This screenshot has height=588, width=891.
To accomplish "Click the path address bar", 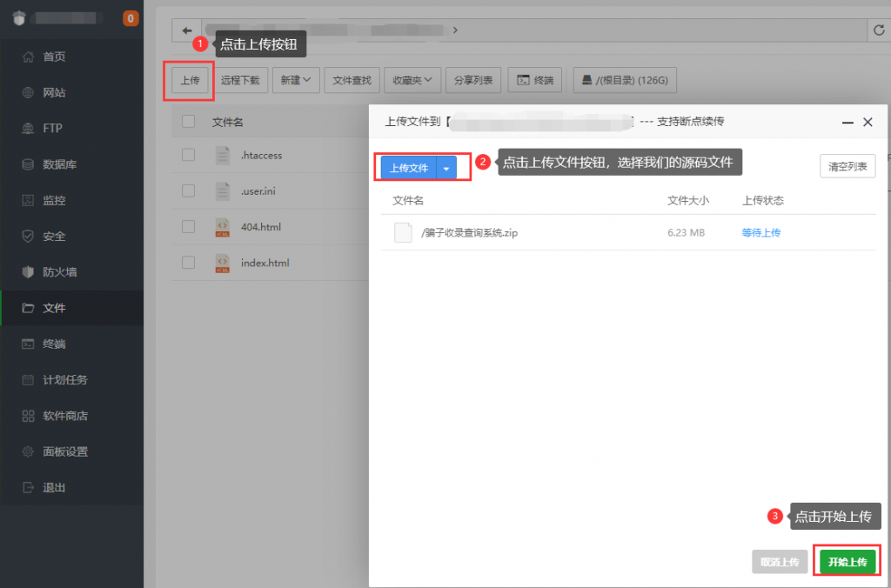I will click(533, 30).
